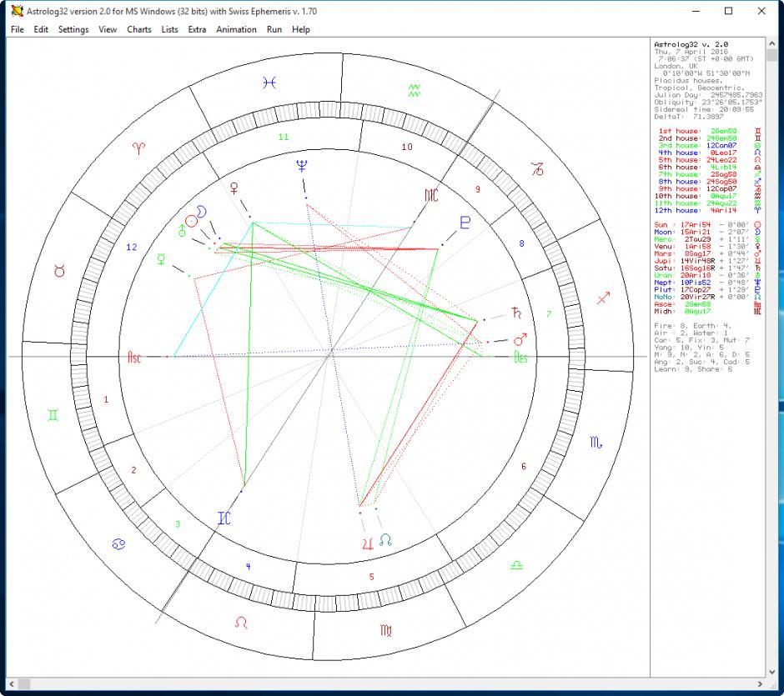Click the 'NoNo' position row in sidebar
Image resolution: width=784 pixels, height=696 pixels.
(x=708, y=297)
